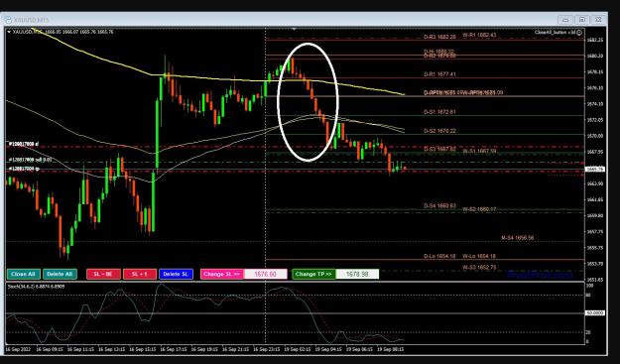Click the pink Change SL >> button
The width and height of the screenshot is (620, 364).
pyautogui.click(x=222, y=274)
